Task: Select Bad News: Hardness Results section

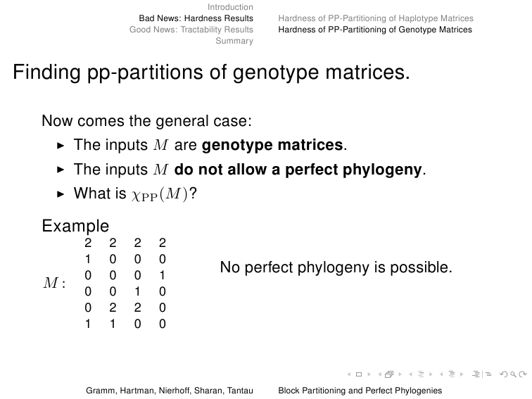Action: 196,18
